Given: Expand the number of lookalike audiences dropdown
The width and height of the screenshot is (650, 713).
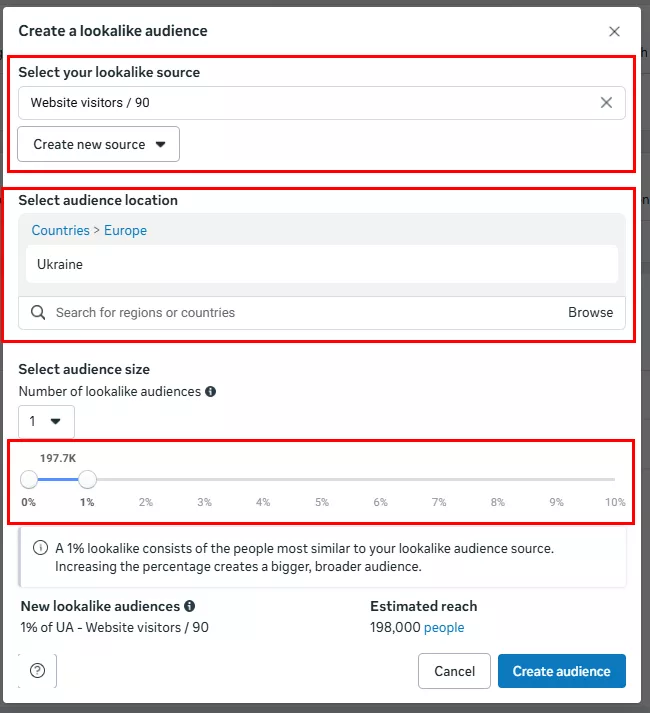Looking at the screenshot, I should click(x=46, y=421).
